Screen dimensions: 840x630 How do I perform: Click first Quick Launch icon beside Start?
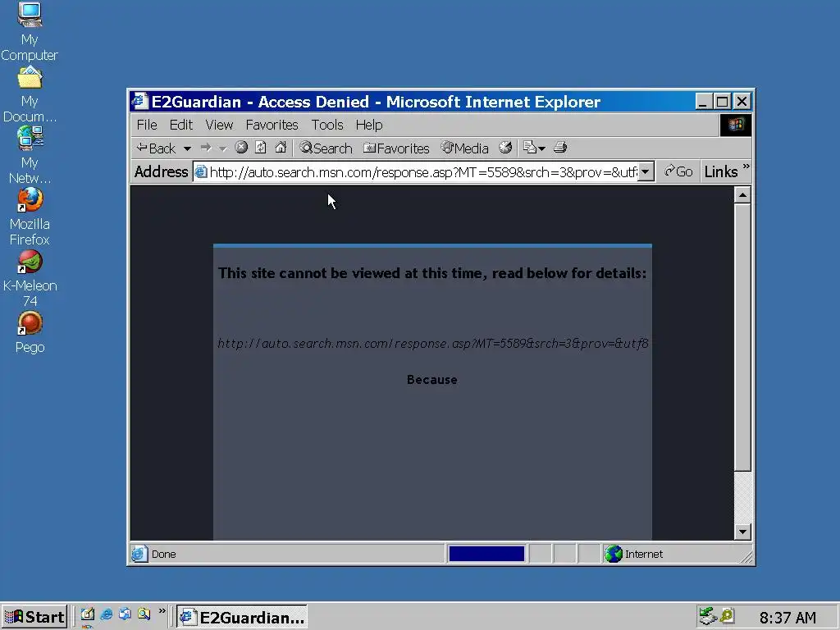coord(87,614)
